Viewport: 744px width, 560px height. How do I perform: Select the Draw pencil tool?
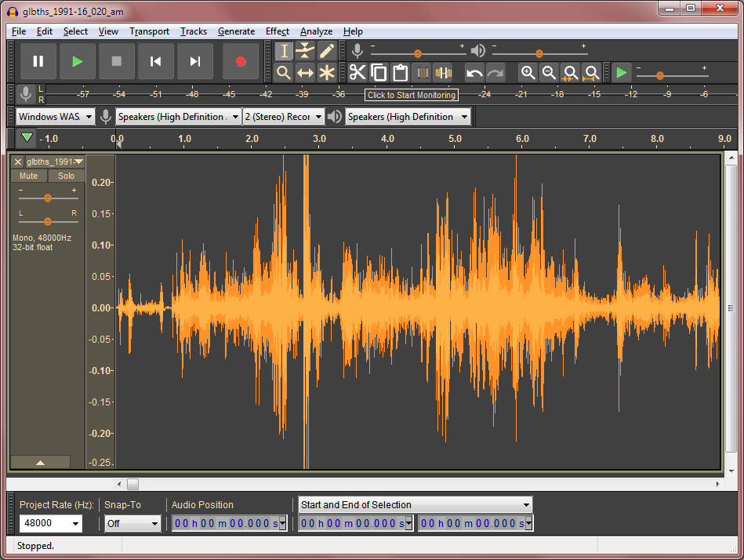tap(326, 51)
